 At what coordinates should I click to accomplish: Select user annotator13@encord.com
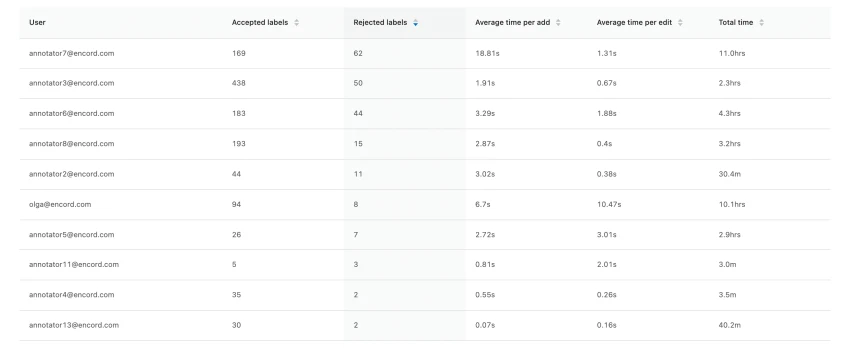coord(74,325)
